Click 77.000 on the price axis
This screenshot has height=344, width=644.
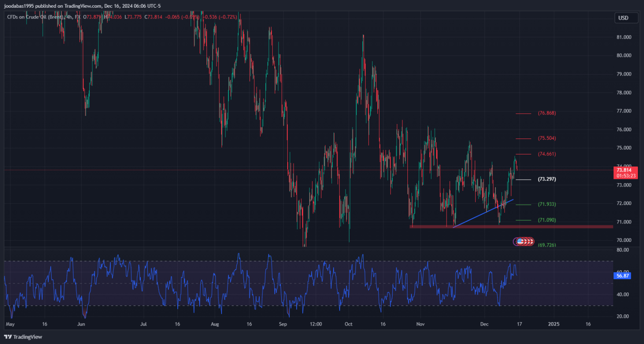tap(624, 111)
